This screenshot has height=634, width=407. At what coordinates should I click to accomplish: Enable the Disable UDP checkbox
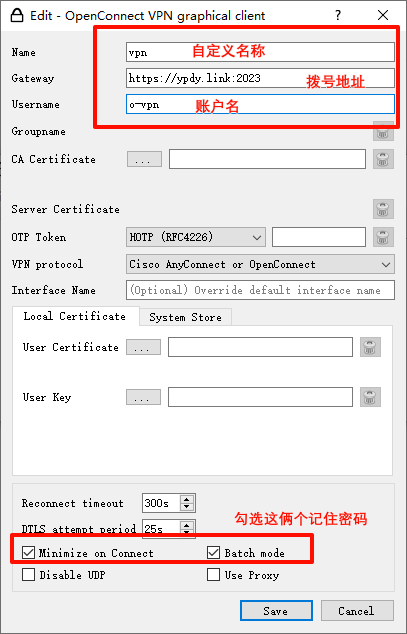tap(28, 575)
